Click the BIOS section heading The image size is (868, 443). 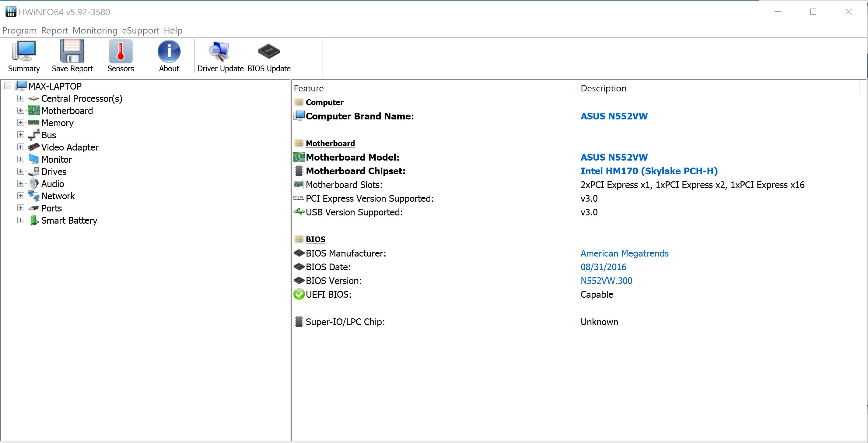point(315,239)
